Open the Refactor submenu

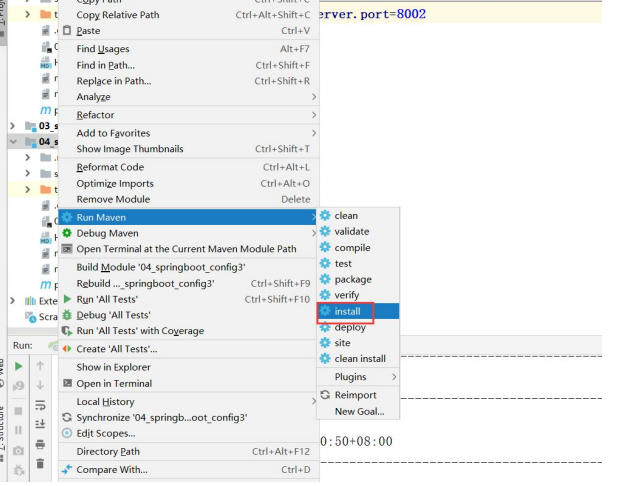(x=188, y=115)
